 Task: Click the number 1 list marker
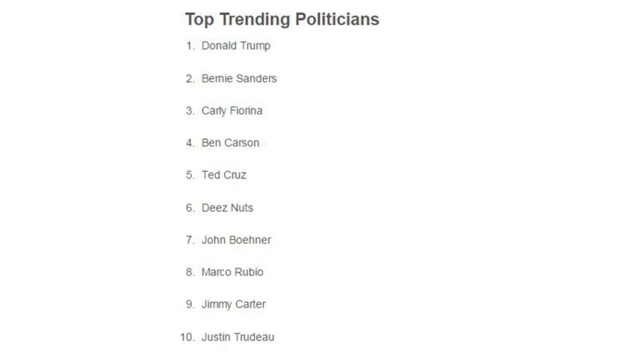click(190, 46)
